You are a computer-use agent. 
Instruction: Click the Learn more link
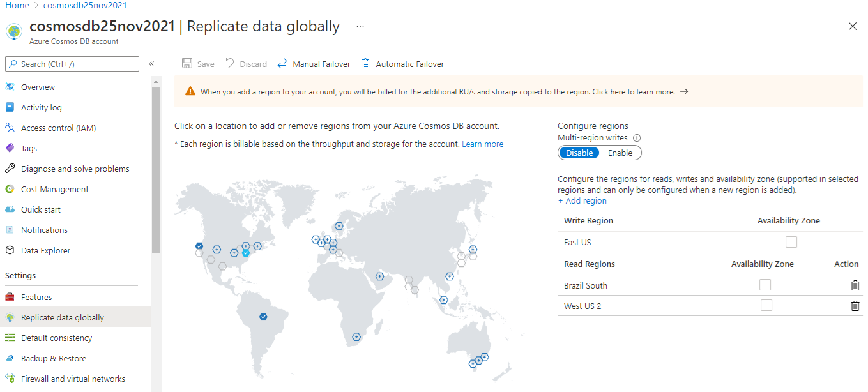click(482, 144)
